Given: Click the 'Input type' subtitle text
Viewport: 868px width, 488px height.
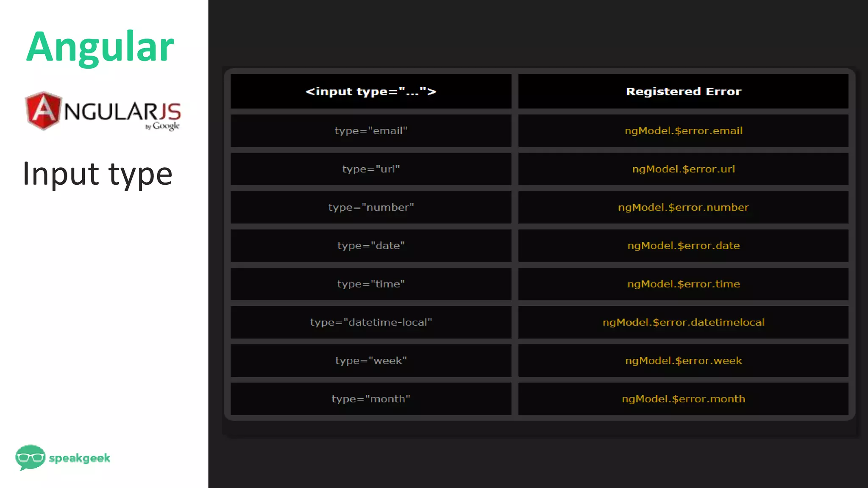Looking at the screenshot, I should [97, 174].
